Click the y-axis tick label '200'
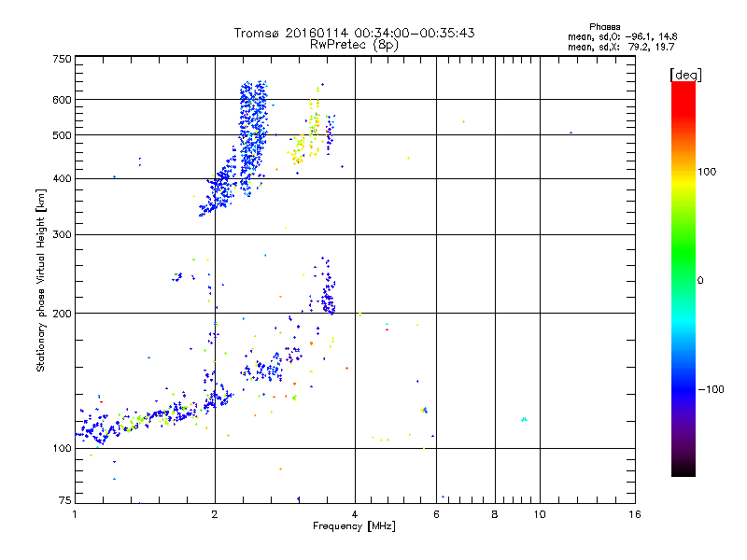747x560 pixels. 63,314
